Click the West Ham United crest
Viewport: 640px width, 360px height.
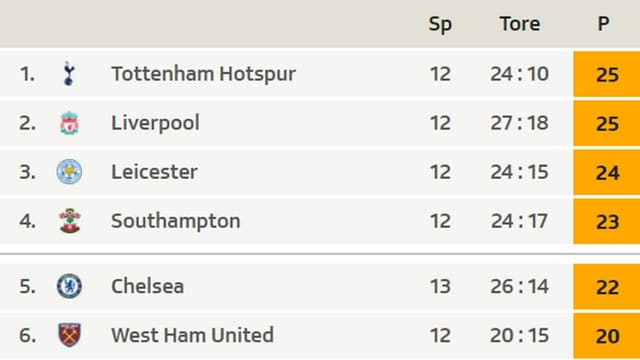(x=69, y=335)
